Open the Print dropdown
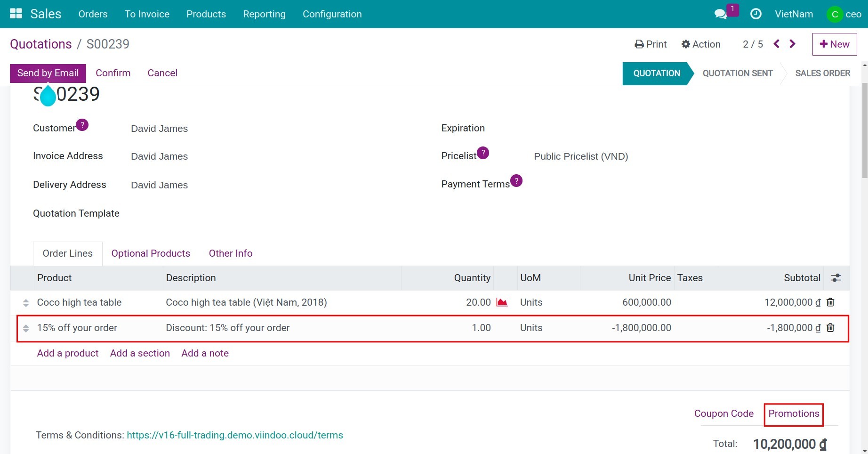 [x=651, y=44]
